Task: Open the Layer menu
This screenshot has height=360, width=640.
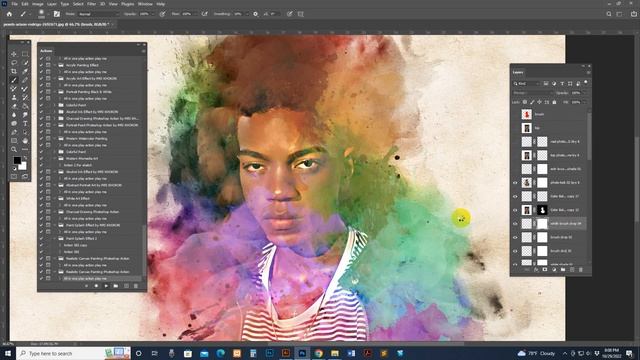Action: point(52,4)
